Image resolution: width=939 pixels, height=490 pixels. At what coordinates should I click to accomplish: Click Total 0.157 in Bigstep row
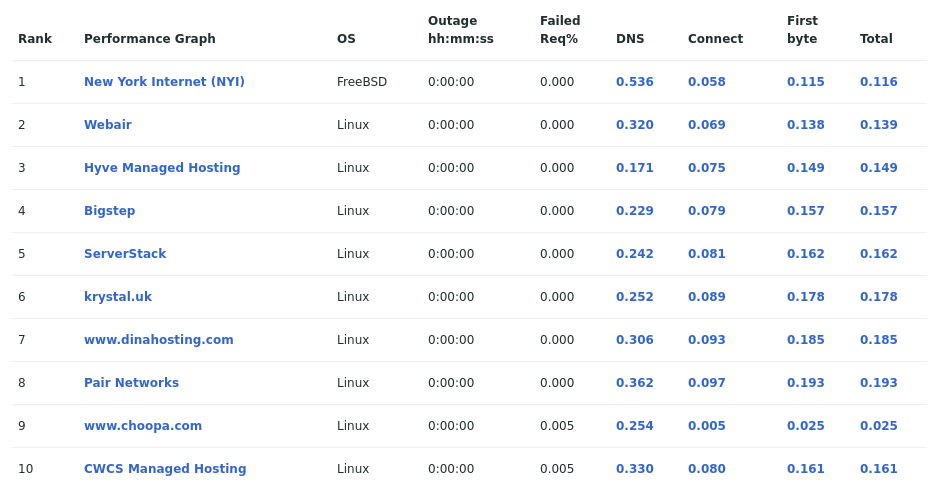point(879,211)
